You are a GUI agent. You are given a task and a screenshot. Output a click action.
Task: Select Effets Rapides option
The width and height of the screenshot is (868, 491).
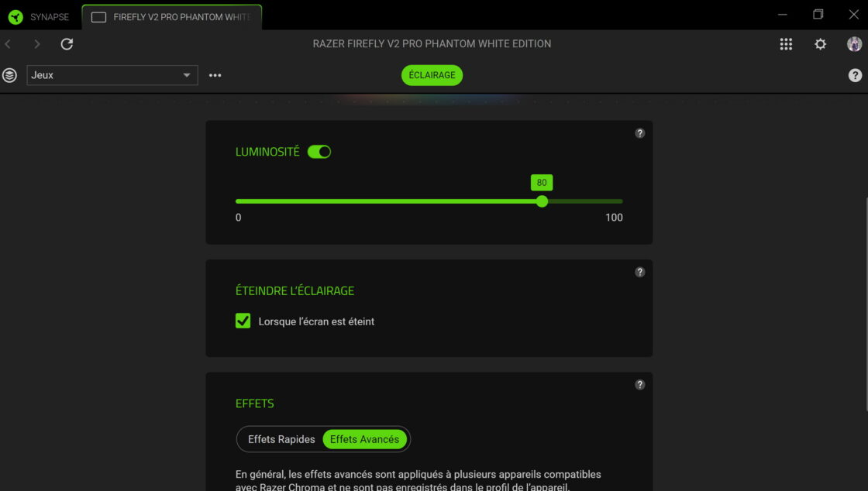[x=281, y=439]
